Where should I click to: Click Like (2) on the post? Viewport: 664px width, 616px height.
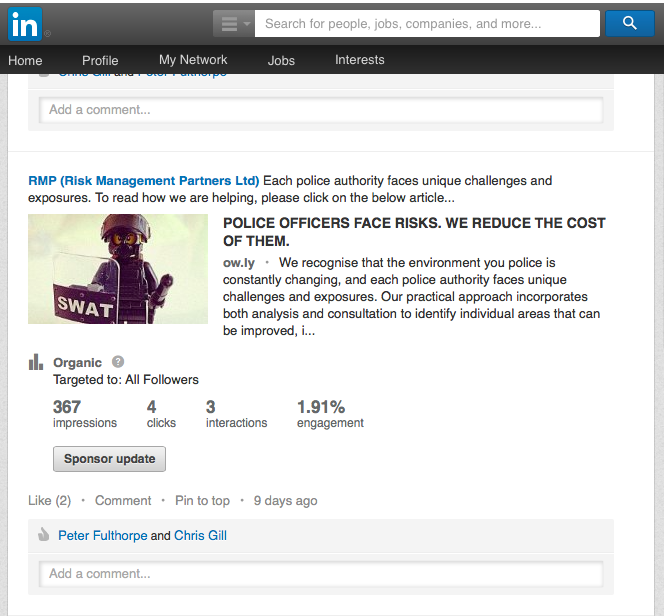click(50, 500)
